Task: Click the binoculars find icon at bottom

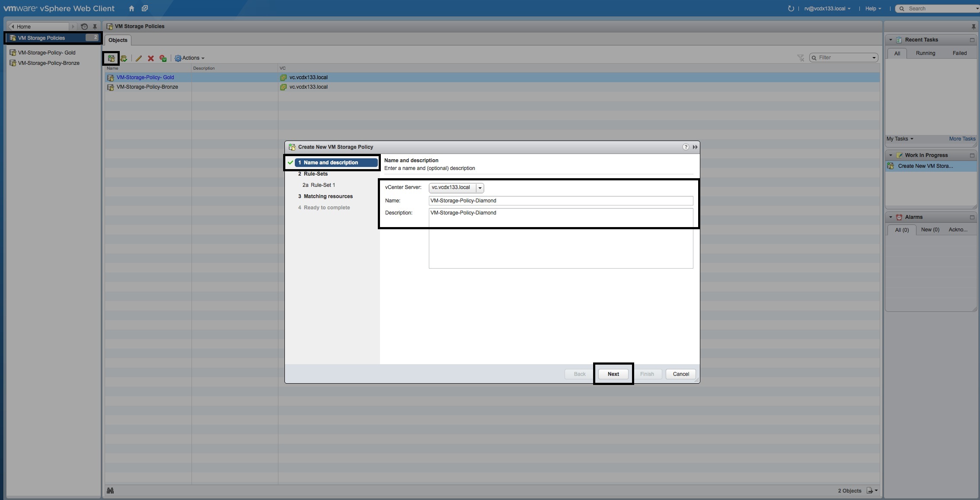Action: pos(110,490)
